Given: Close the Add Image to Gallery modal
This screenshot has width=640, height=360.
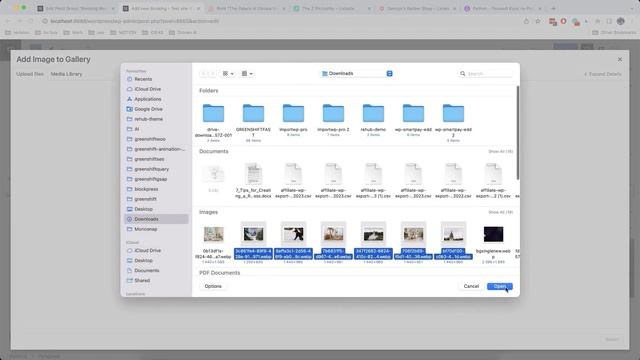Looking at the screenshot, I should [x=620, y=59].
